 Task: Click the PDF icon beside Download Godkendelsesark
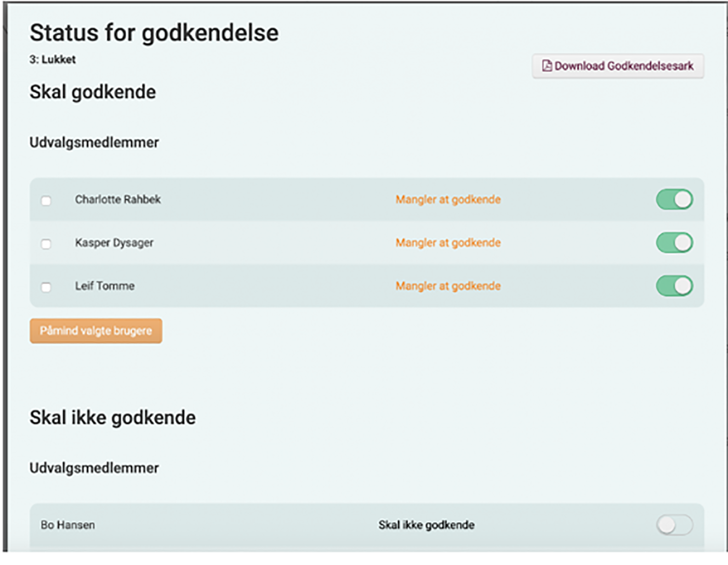(547, 66)
